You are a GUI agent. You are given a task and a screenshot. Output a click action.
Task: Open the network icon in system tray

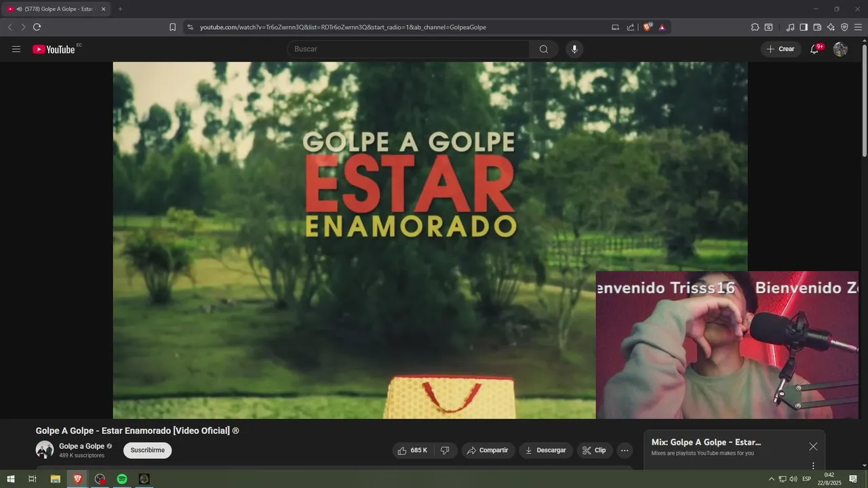pyautogui.click(x=782, y=479)
